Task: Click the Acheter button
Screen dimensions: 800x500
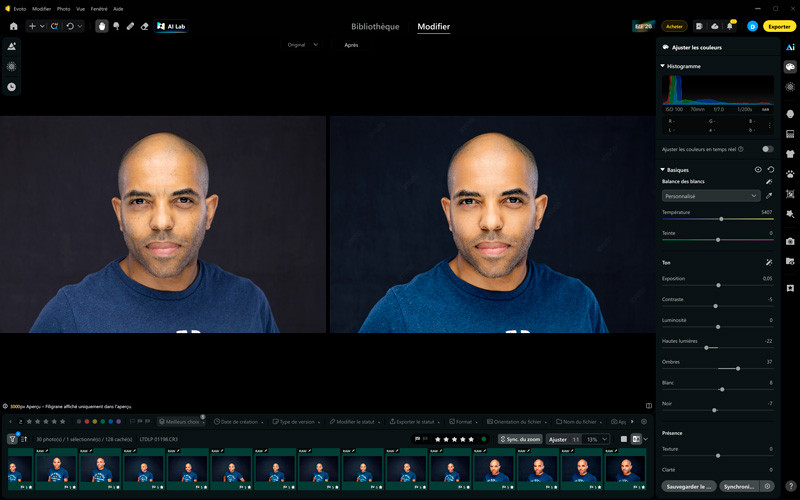Action: tap(674, 26)
